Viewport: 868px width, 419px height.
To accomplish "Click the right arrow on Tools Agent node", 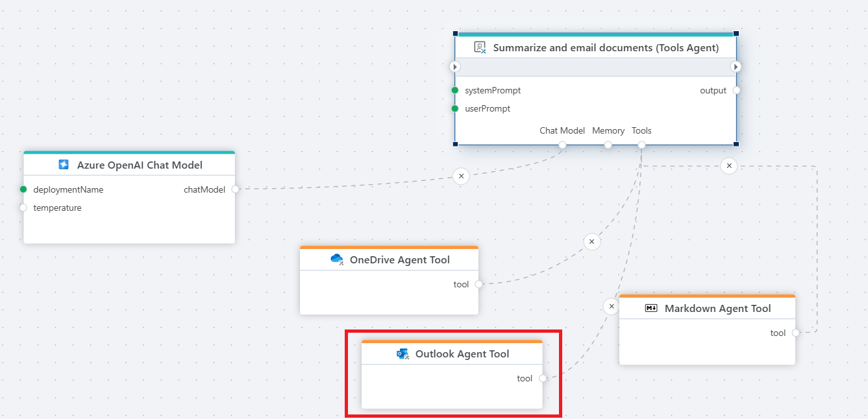I will 736,67.
